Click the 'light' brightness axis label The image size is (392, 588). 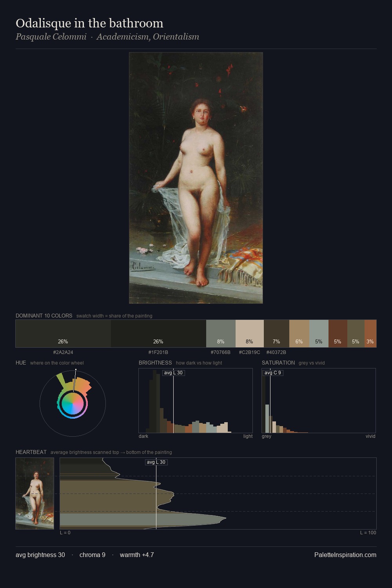click(248, 436)
